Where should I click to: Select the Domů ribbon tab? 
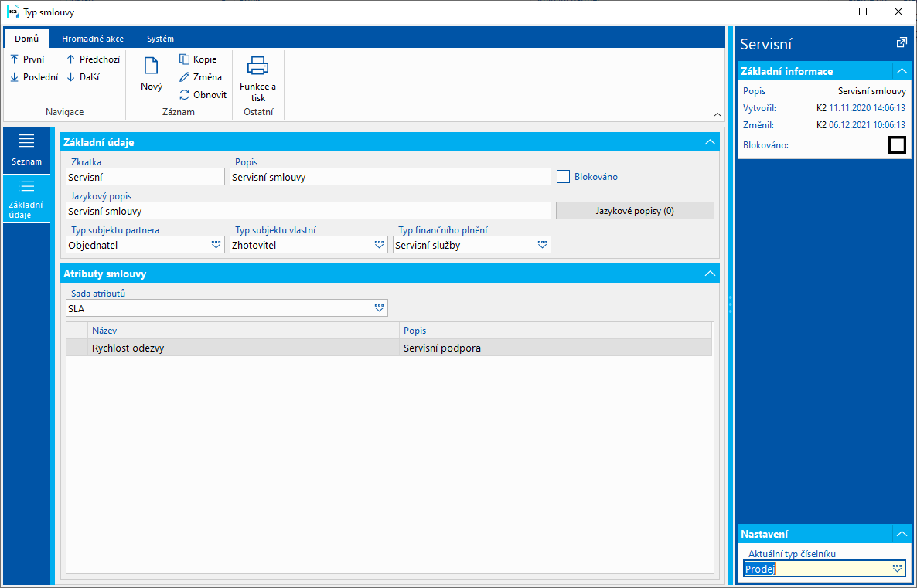(x=27, y=39)
